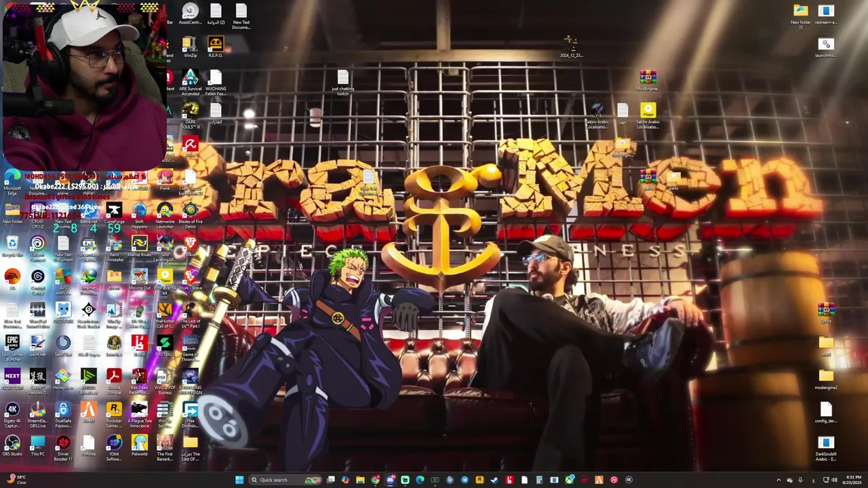
Task: Open Telegram from the taskbar
Action: click(x=465, y=480)
